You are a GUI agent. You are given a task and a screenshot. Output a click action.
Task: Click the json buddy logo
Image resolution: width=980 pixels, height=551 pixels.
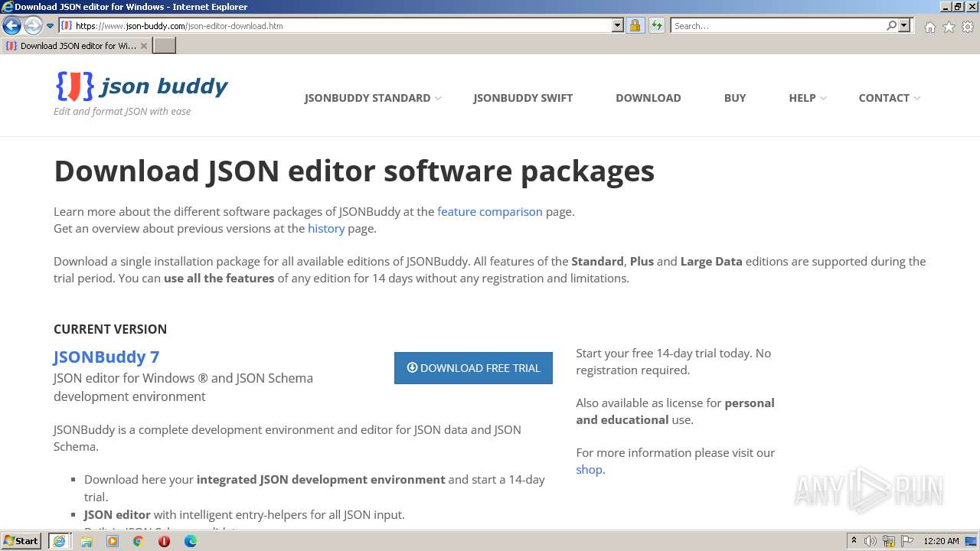point(142,86)
